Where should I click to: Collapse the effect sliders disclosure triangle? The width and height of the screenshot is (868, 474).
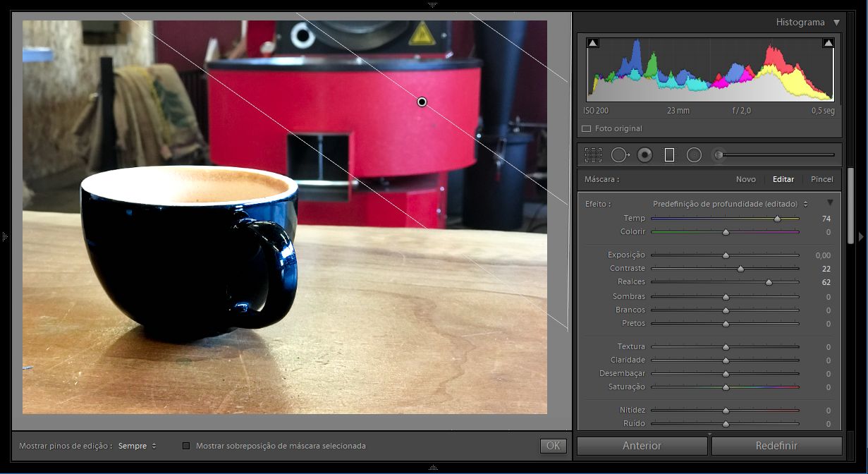pyautogui.click(x=830, y=202)
